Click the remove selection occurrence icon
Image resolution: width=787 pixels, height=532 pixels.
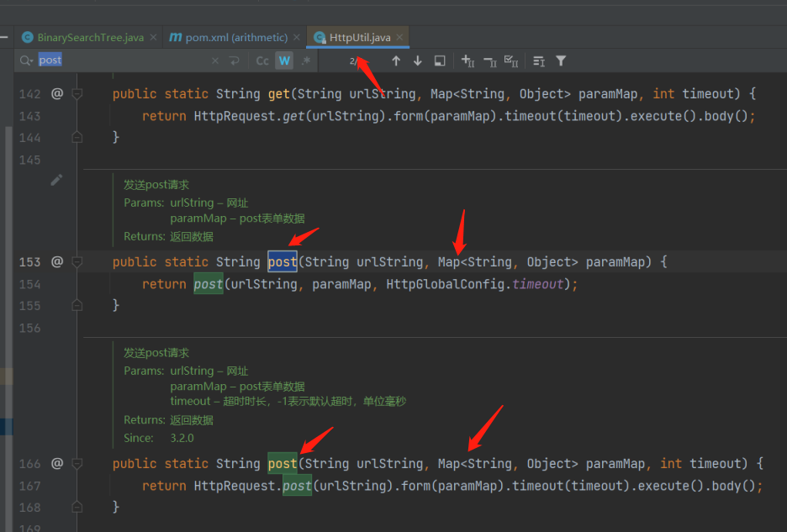tap(489, 60)
